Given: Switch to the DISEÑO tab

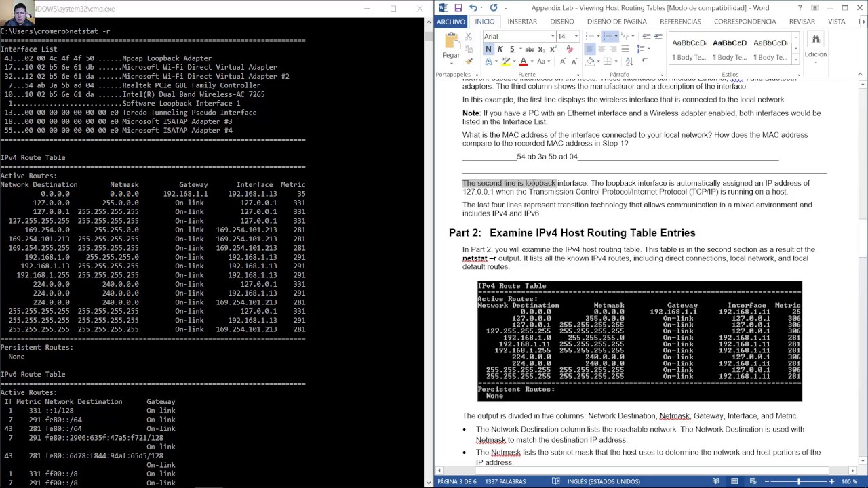Looking at the screenshot, I should point(562,22).
